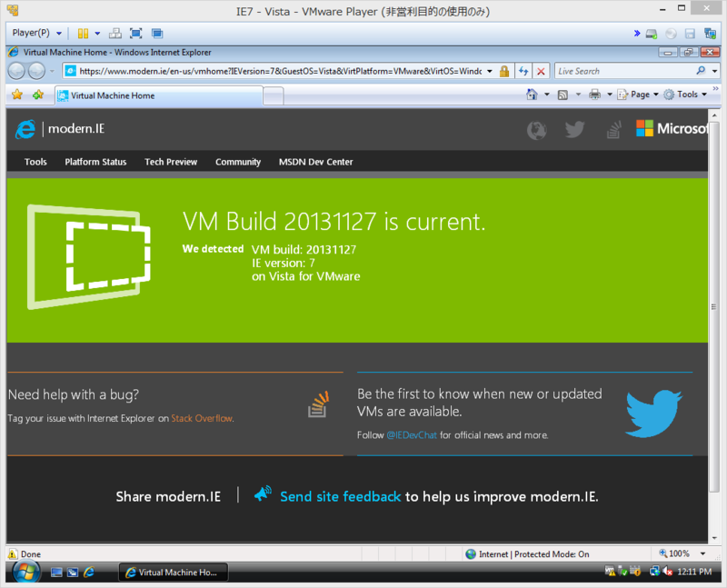Click the Live Search magnifier icon

(x=701, y=71)
